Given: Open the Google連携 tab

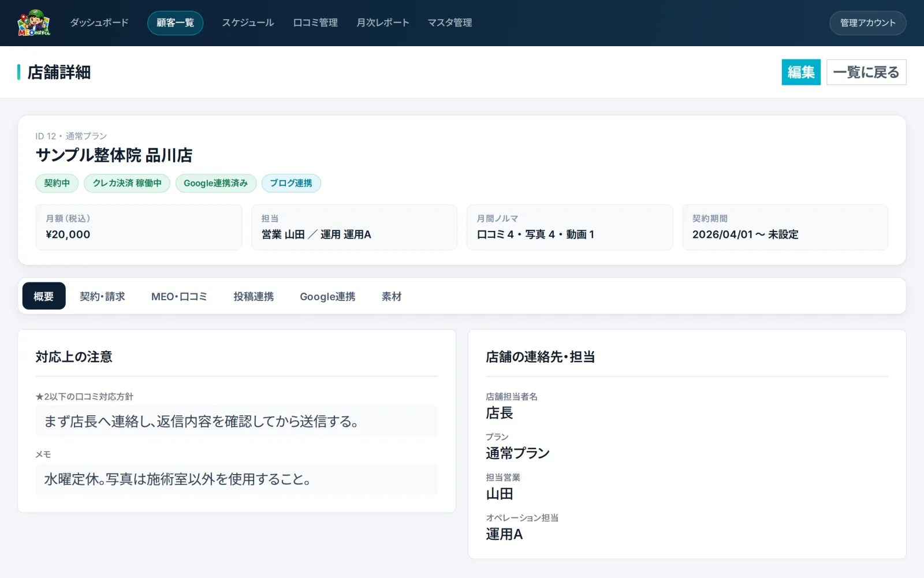Looking at the screenshot, I should point(327,296).
